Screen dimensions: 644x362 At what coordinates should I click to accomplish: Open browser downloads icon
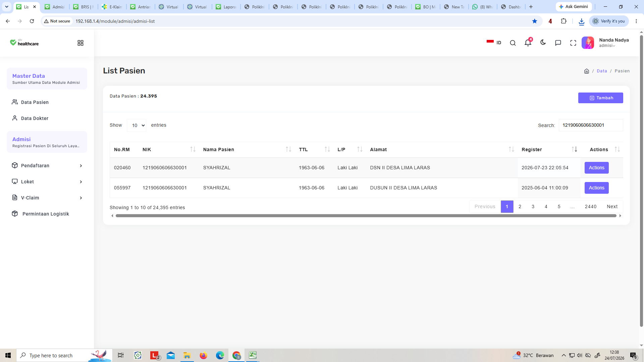click(x=582, y=21)
